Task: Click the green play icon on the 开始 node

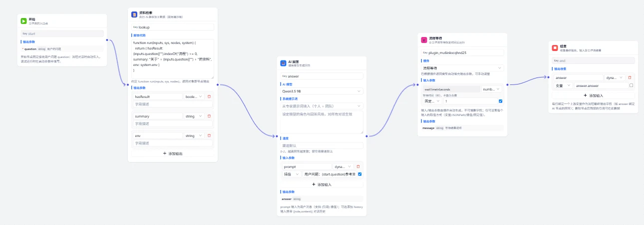Action: tap(23, 21)
